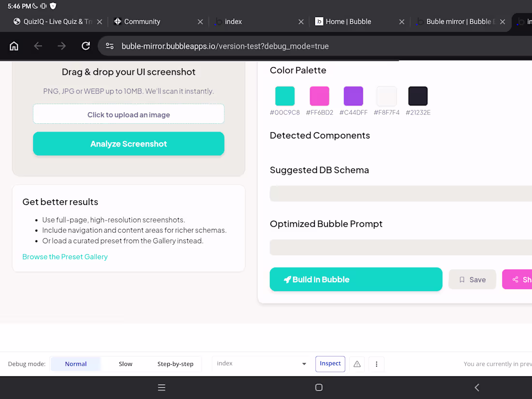Viewport: 532px width, 399px height.
Task: Click the #00C9C8 hex label
Action: pyautogui.click(x=285, y=112)
